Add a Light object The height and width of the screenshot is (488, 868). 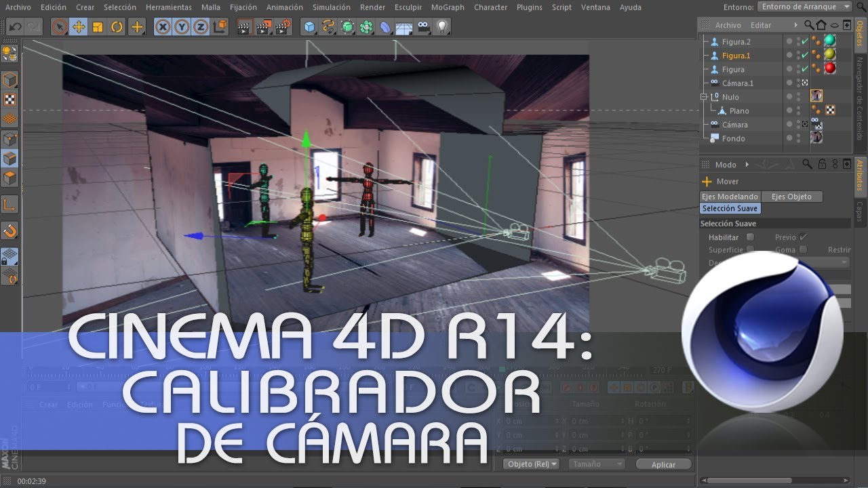(442, 27)
